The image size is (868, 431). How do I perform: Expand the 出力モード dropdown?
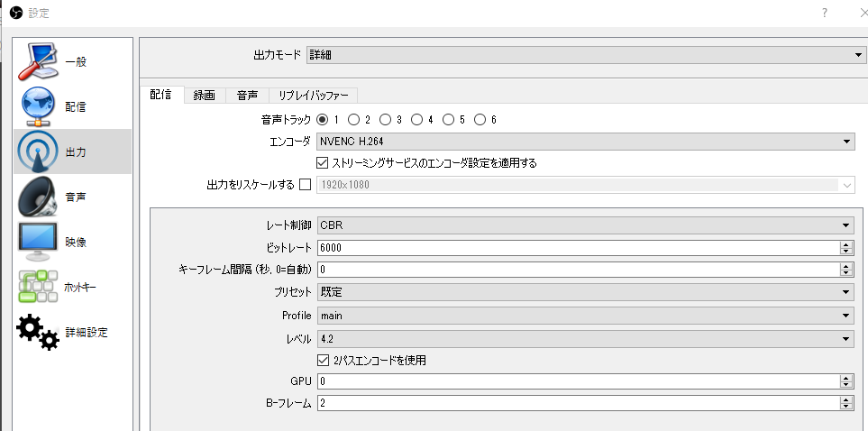click(x=586, y=55)
